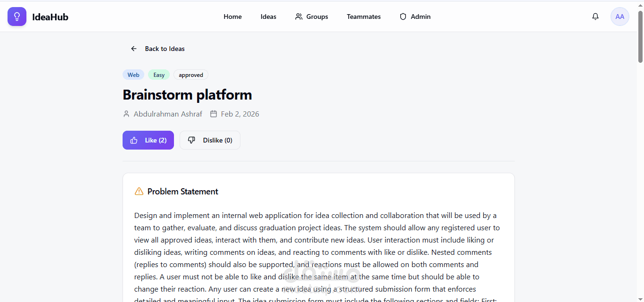Click the thumbs-up icon on Like
This screenshot has height=302, width=644.
click(x=134, y=140)
